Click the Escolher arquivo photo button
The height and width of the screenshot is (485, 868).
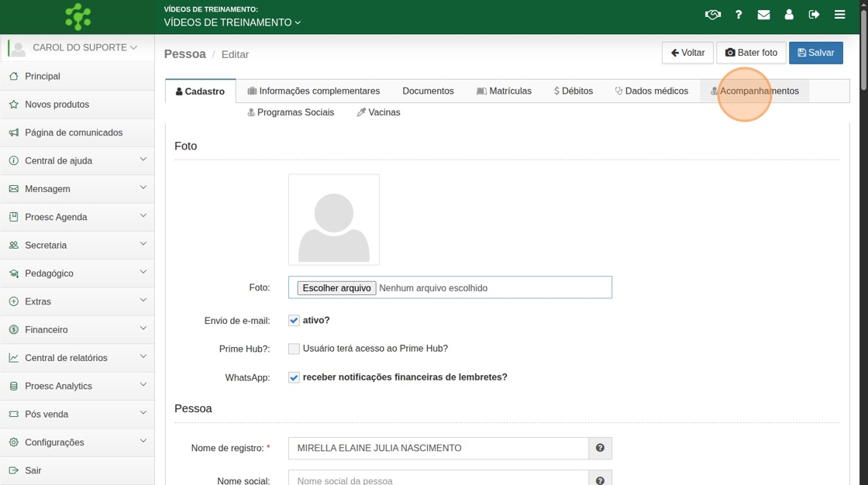(336, 287)
